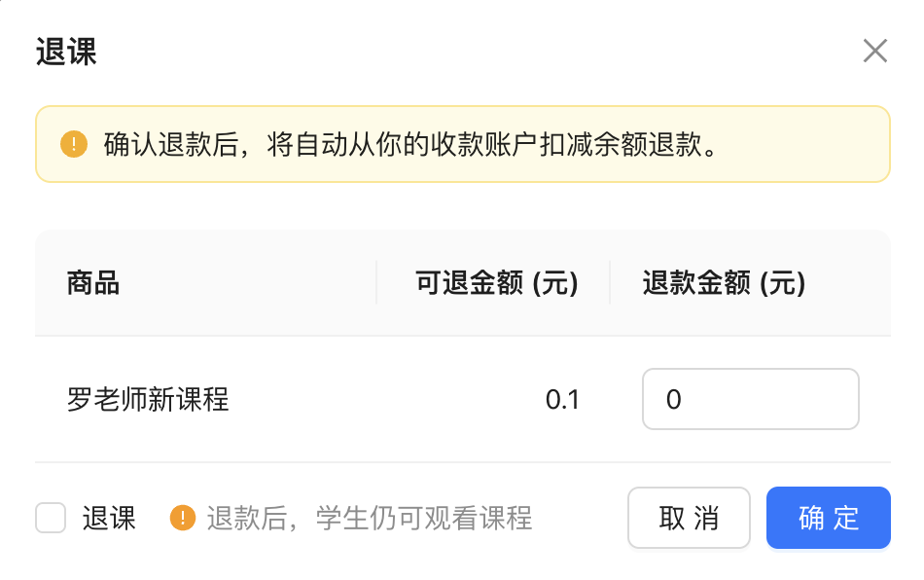Click the orange info icon beside 退款后
Image resolution: width=924 pixels, height=580 pixels.
[183, 518]
